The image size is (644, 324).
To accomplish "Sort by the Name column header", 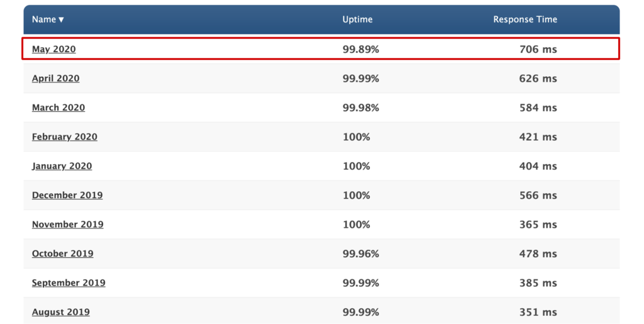I will click(x=48, y=20).
